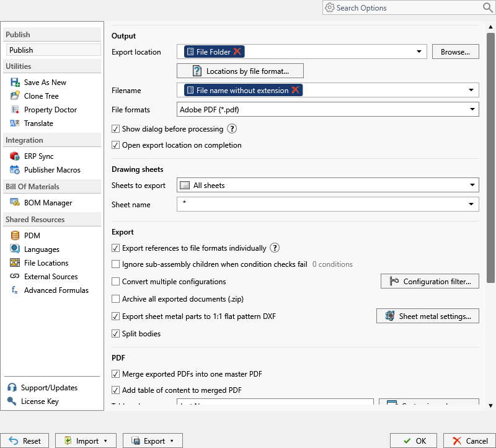Enable Ignore sub-assembly children when checks fail
The width and height of the screenshot is (496, 448).
click(x=115, y=264)
